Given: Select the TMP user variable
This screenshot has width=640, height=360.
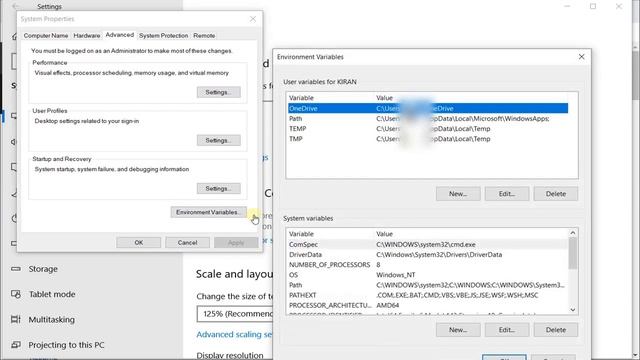Looking at the screenshot, I should [x=428, y=139].
